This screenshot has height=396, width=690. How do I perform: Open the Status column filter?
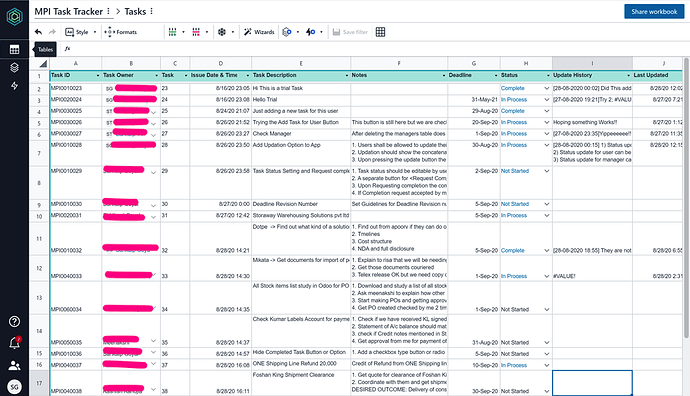(548, 76)
